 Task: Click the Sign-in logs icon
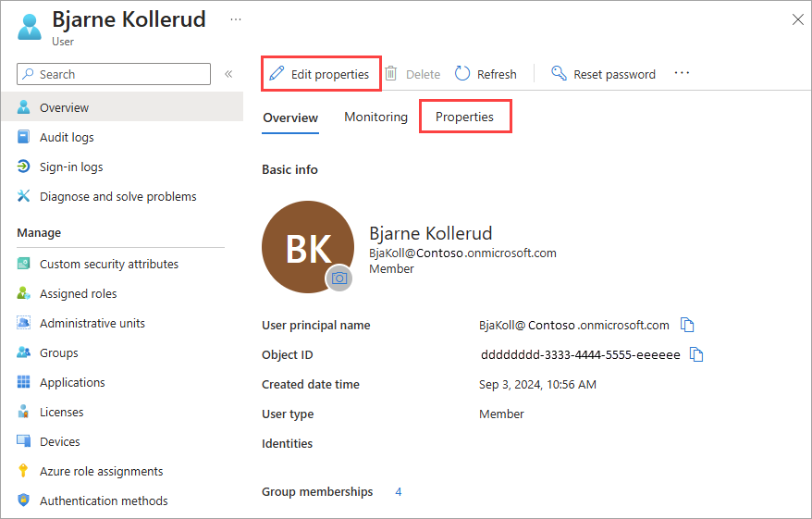tap(24, 167)
